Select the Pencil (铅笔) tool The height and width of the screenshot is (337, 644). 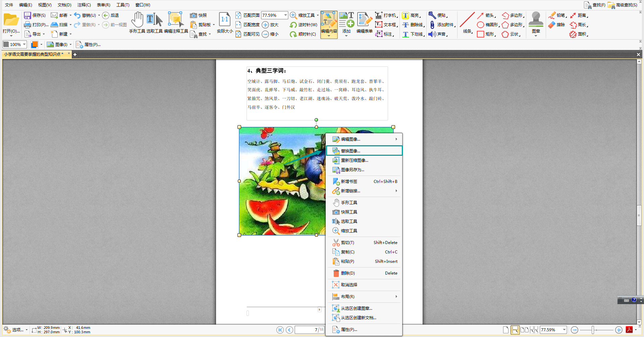pos(557,15)
